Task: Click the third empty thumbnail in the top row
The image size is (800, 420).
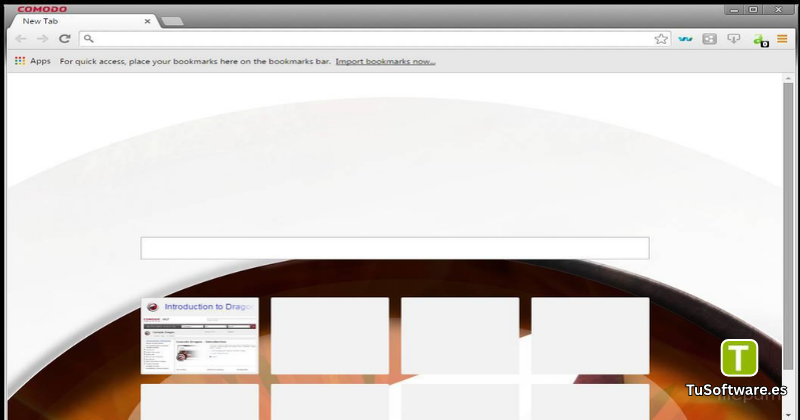Action: click(460, 336)
